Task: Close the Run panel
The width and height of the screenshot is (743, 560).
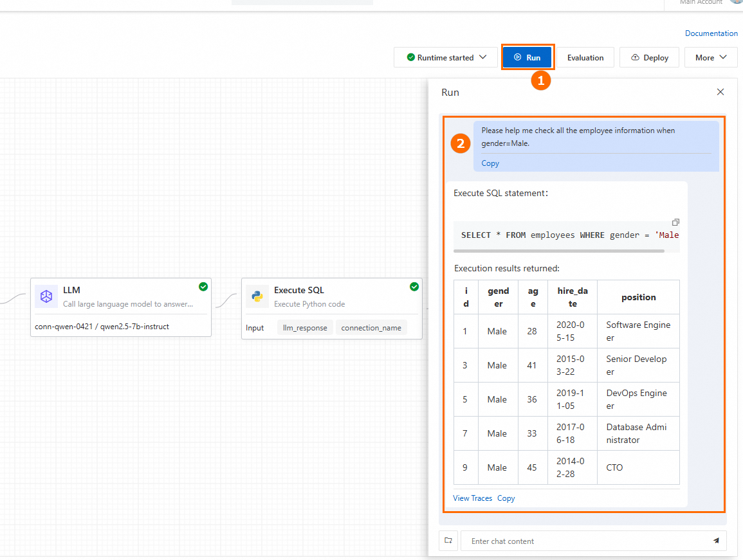Action: 720,92
